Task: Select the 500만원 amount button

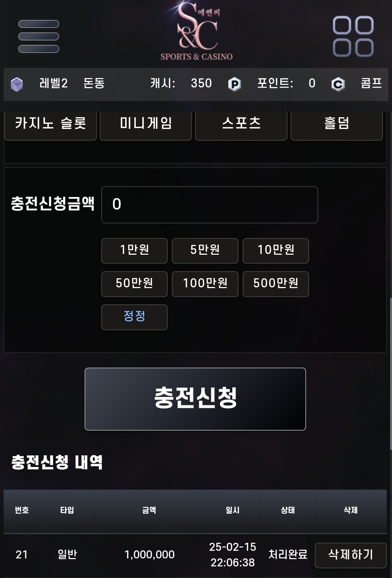Action: 276,284
